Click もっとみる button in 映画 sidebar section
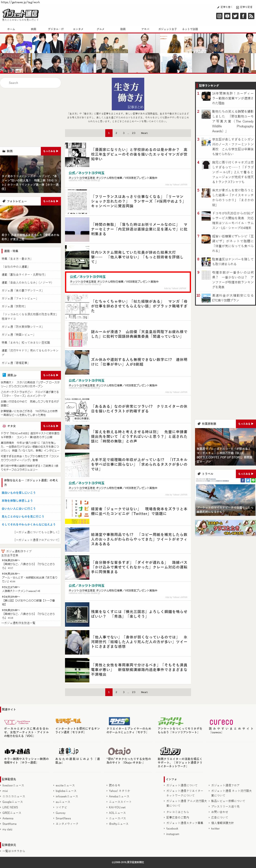Viewport: 256px width, 868px height. [51, 151]
